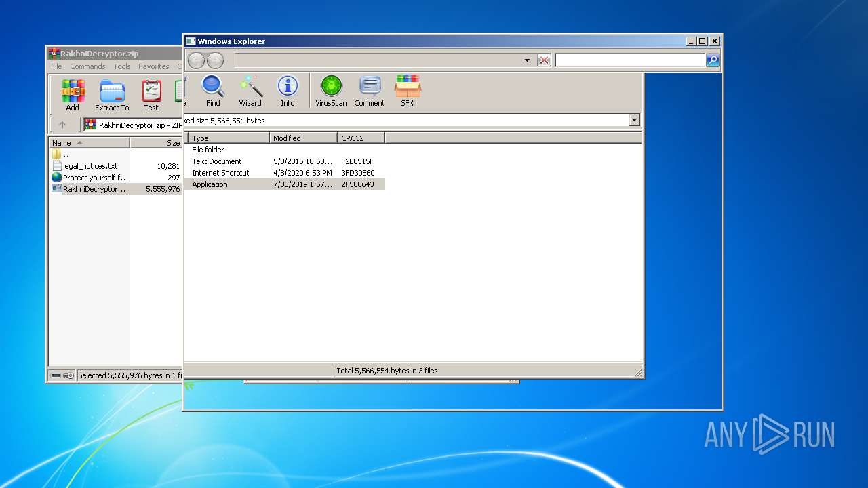Image resolution: width=868 pixels, height=488 pixels.
Task: Open the Find tool
Action: click(x=213, y=91)
